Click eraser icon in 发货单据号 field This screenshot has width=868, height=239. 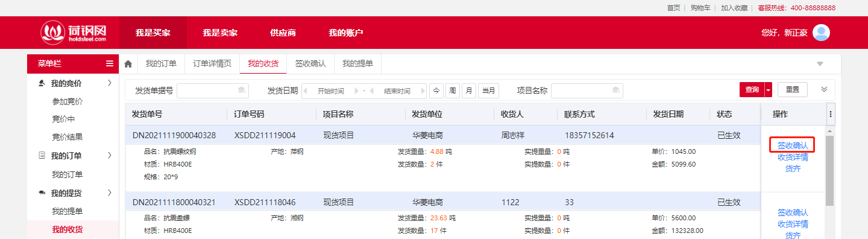pos(242,91)
